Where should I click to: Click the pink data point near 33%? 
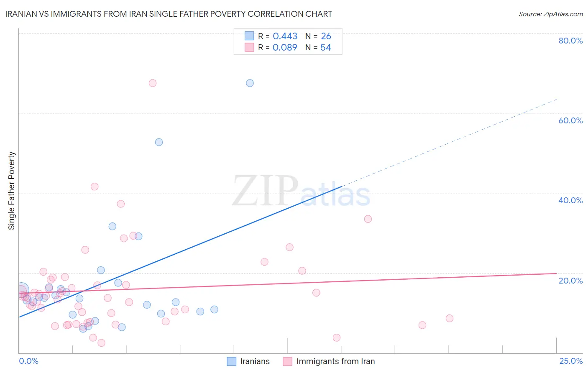[368, 219]
